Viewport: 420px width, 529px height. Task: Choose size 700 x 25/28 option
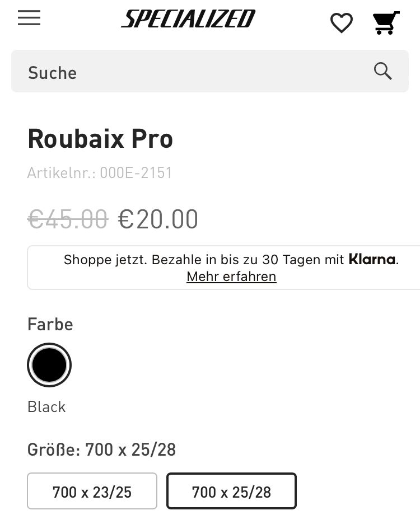tap(231, 491)
